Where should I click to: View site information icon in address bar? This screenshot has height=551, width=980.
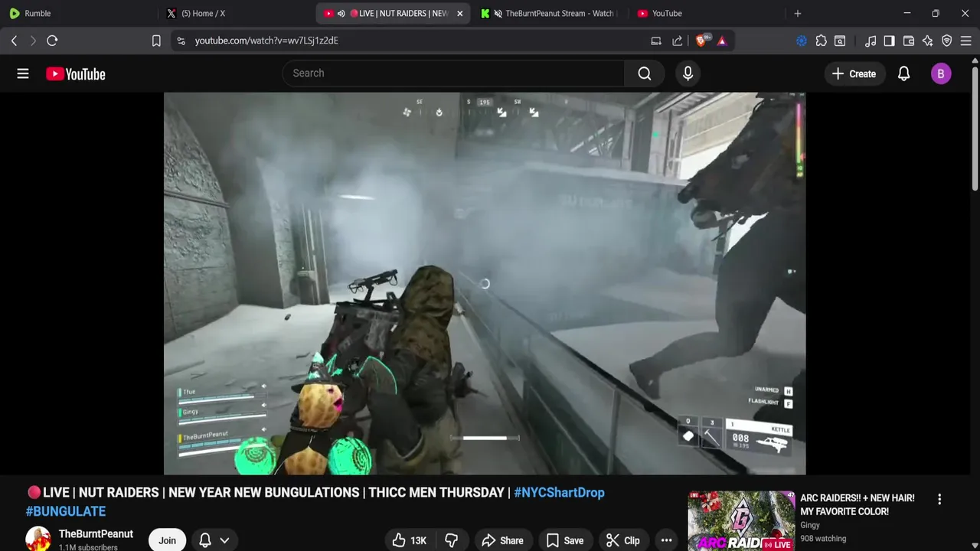click(181, 41)
